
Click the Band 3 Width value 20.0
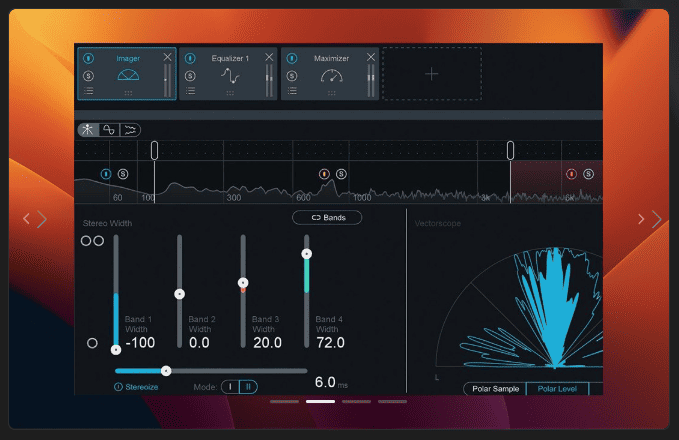[x=268, y=343]
